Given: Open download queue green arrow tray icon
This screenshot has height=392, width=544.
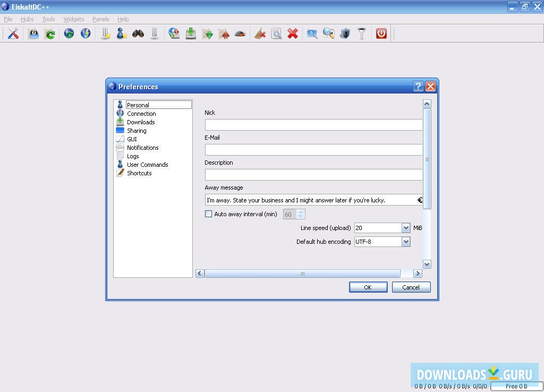Looking at the screenshot, I should click(x=191, y=33).
